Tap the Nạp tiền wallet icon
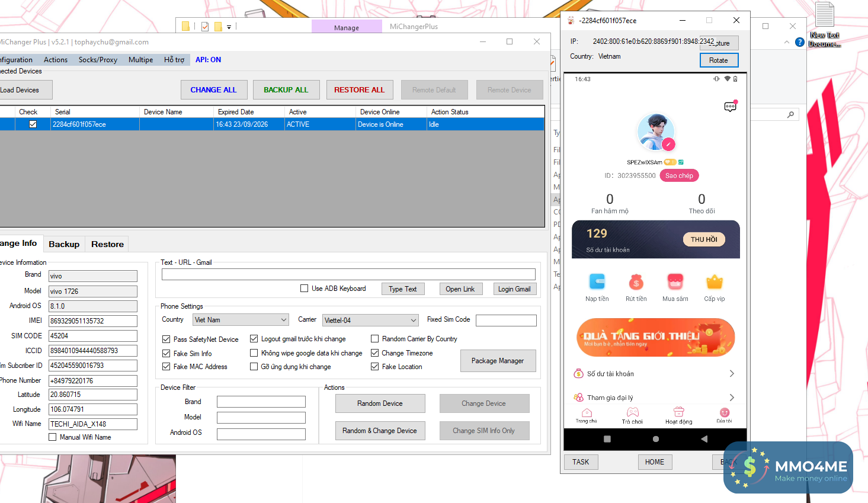The height and width of the screenshot is (503, 868). point(597,281)
